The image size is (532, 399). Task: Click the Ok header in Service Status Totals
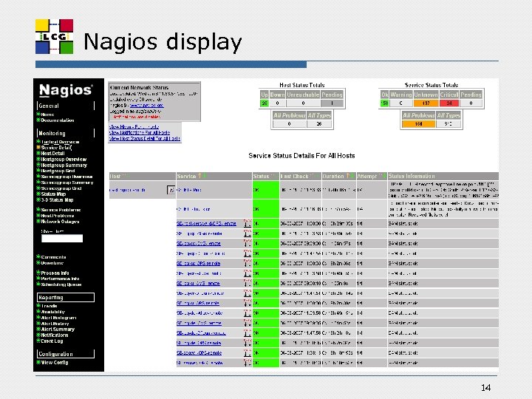click(x=384, y=95)
